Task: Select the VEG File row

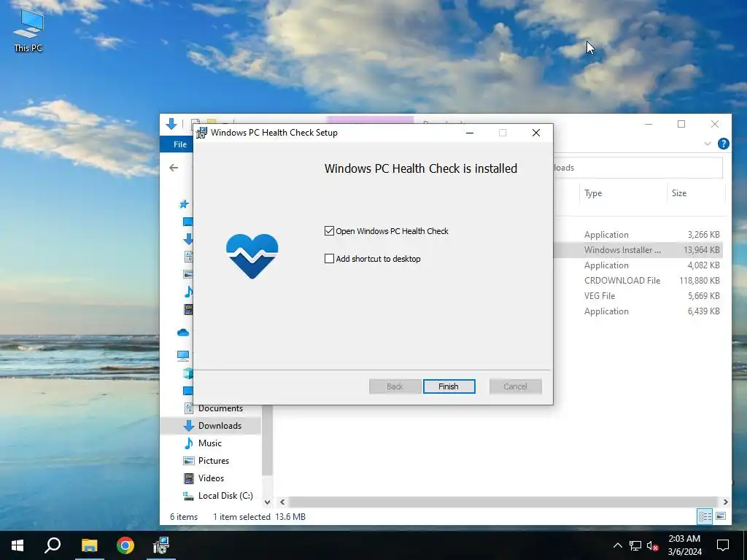Action: tap(638, 296)
